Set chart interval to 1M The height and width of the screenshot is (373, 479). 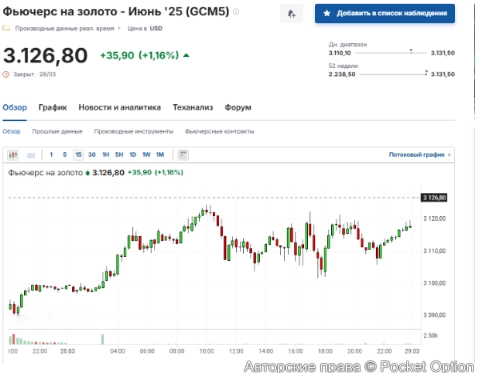(x=160, y=155)
